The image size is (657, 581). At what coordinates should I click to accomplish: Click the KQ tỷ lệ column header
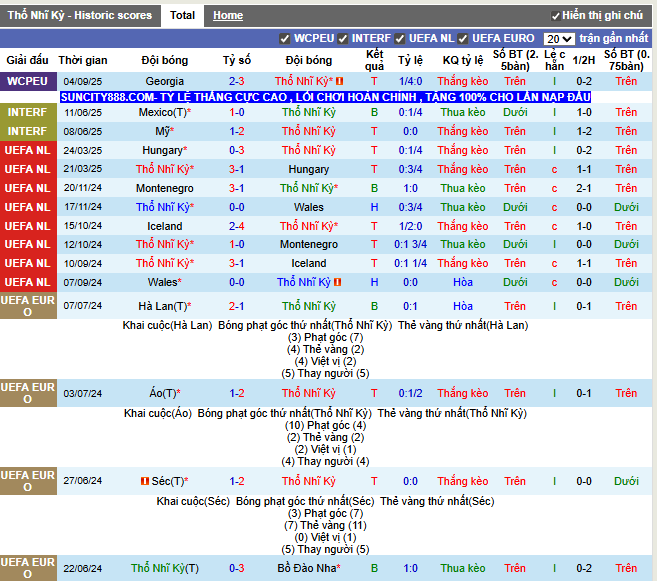point(463,60)
